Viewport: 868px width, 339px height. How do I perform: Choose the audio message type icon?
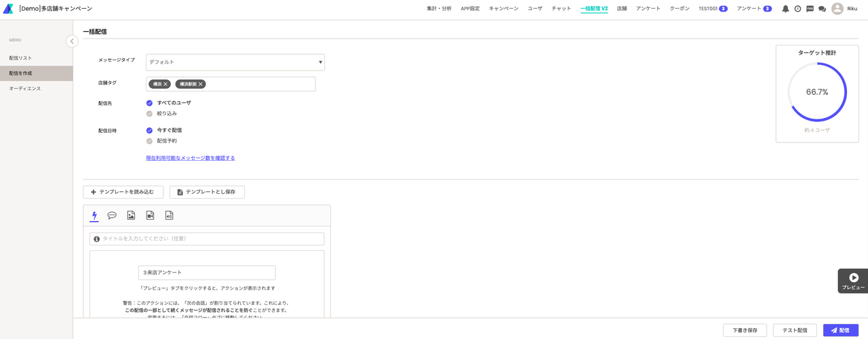click(x=169, y=216)
